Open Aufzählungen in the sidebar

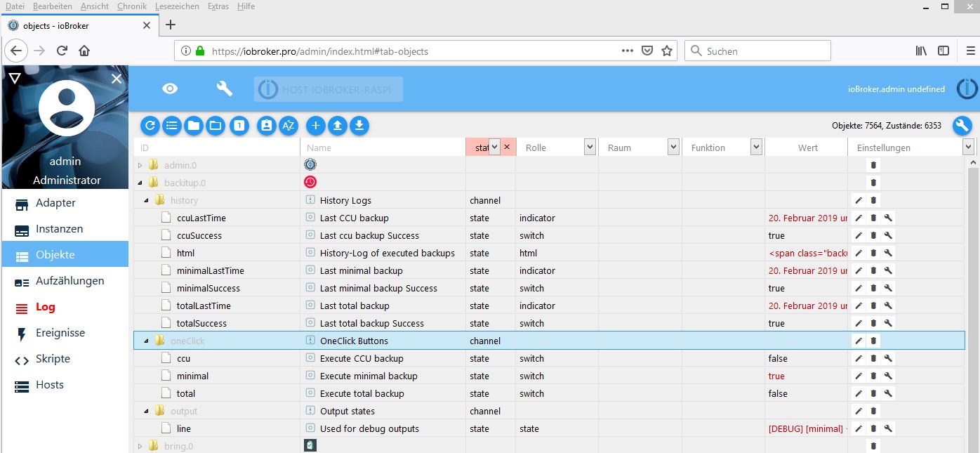coord(65,281)
